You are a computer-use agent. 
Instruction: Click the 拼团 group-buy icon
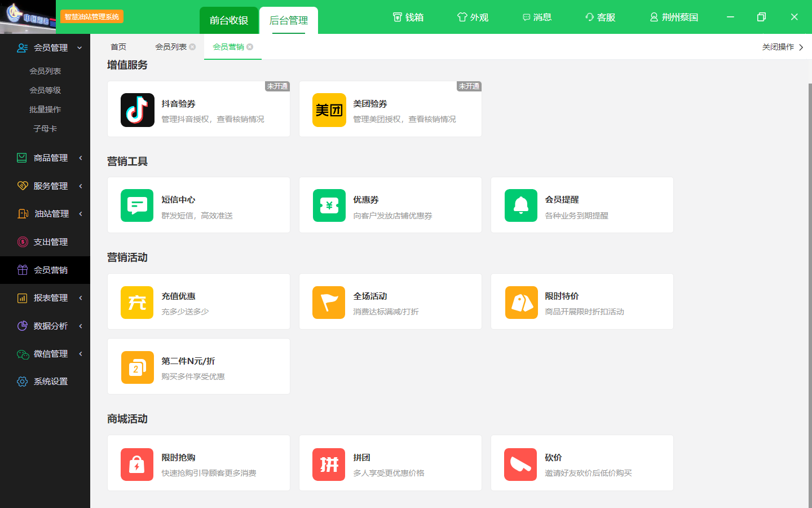click(x=329, y=465)
